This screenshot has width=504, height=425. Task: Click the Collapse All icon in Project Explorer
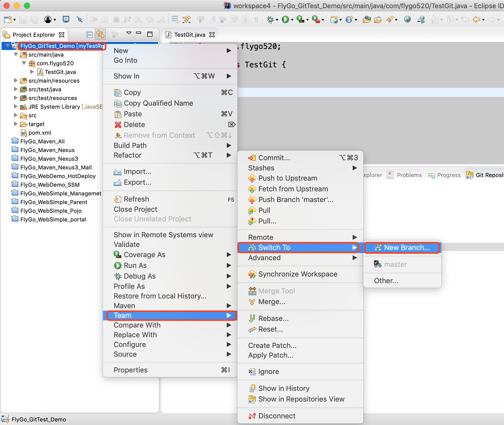pos(89,34)
